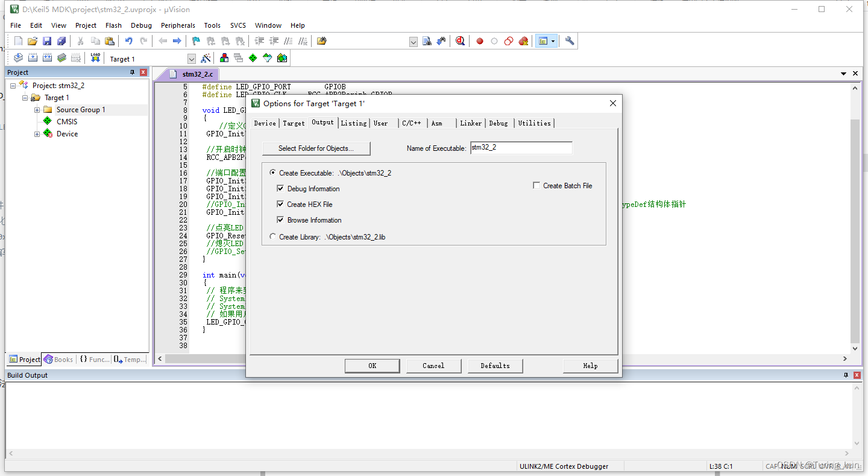Switch to the C/C++ tab in the dialog

click(412, 123)
